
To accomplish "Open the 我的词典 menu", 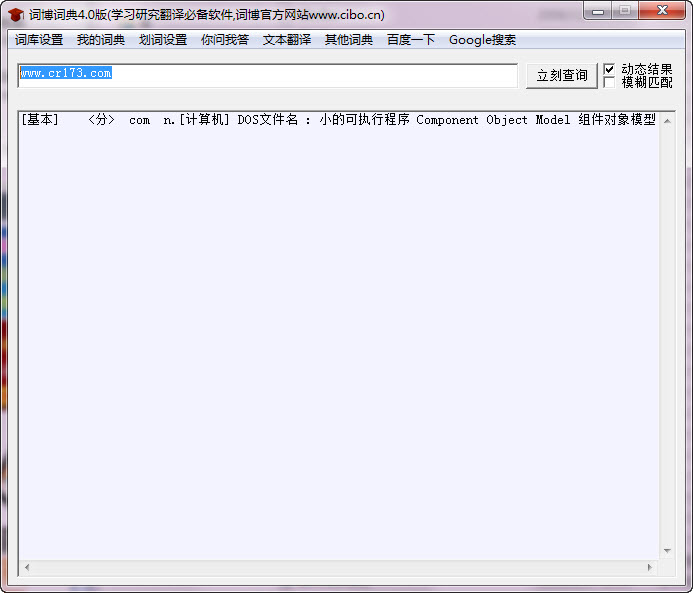I will point(101,40).
